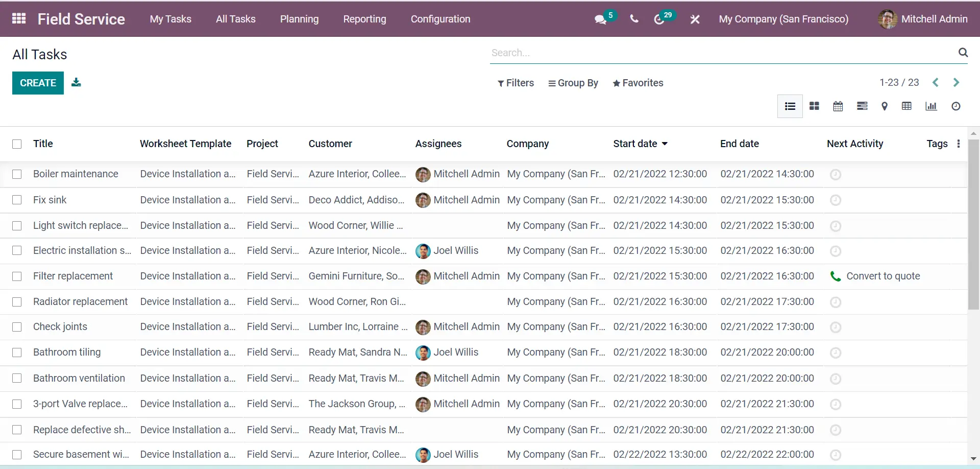Open the My Tasks menu
Image resolution: width=980 pixels, height=469 pixels.
[170, 19]
